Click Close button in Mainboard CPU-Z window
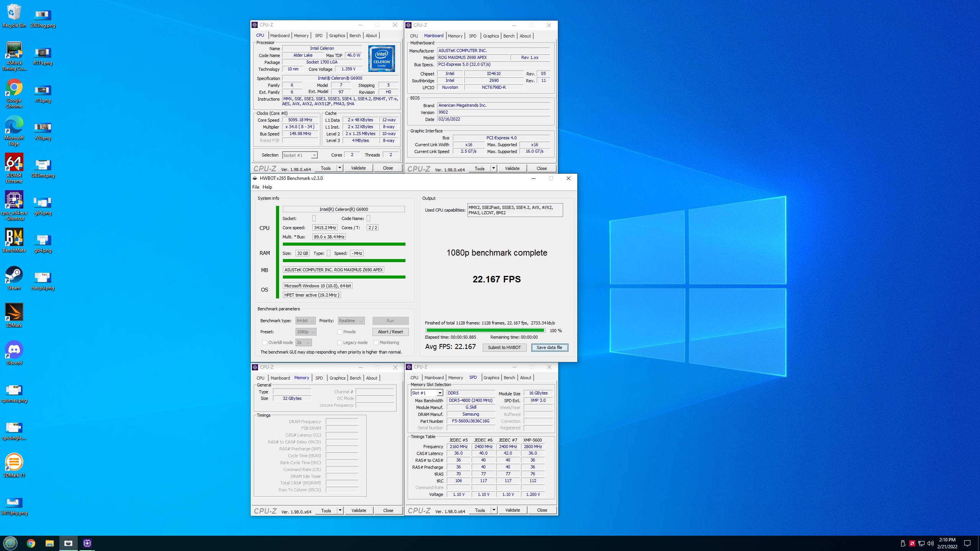The width and height of the screenshot is (980, 551). 542,168
